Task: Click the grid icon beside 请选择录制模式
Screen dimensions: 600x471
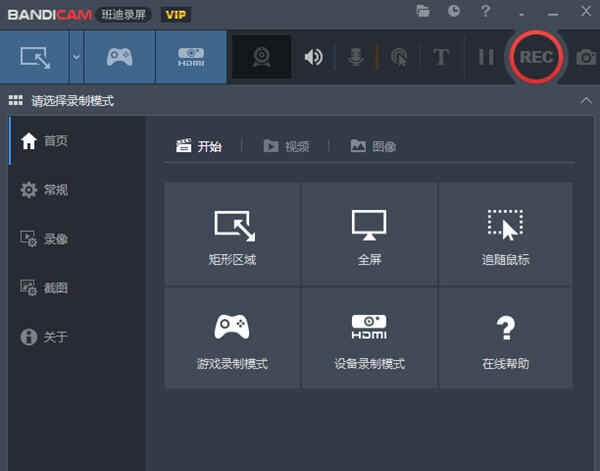Action: click(16, 100)
